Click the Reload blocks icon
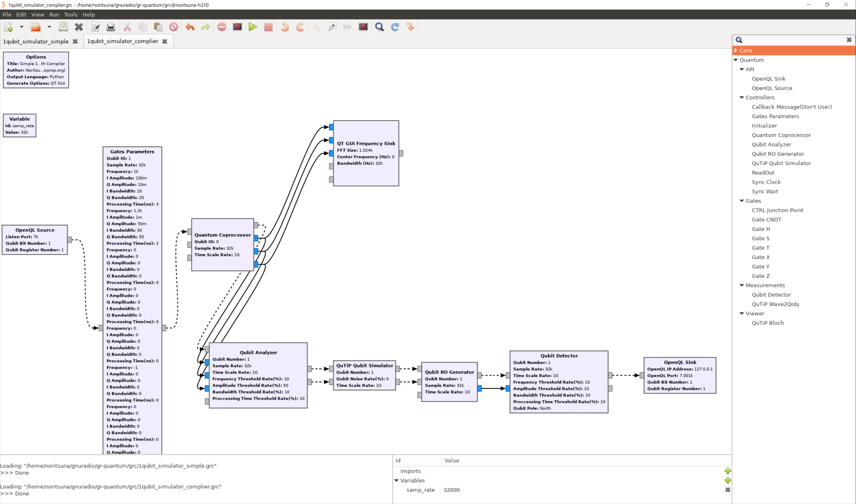 pos(395,27)
